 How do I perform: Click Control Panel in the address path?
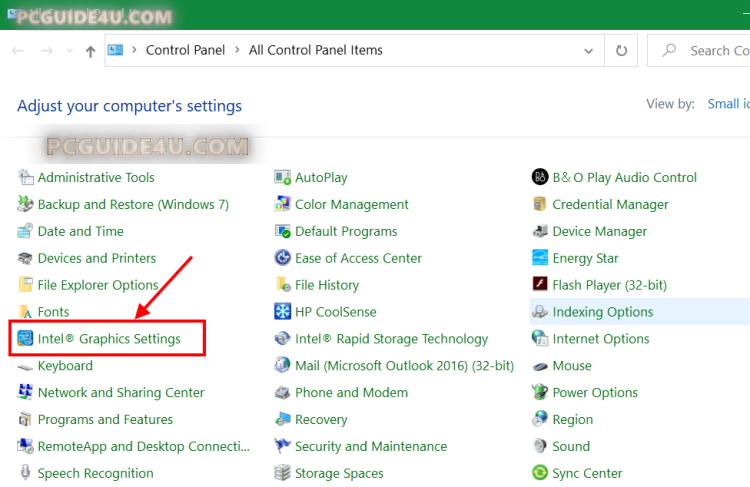tap(185, 50)
